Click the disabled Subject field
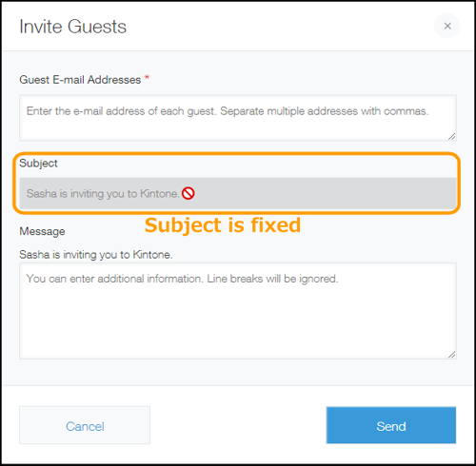The height and width of the screenshot is (466, 476). [x=238, y=193]
